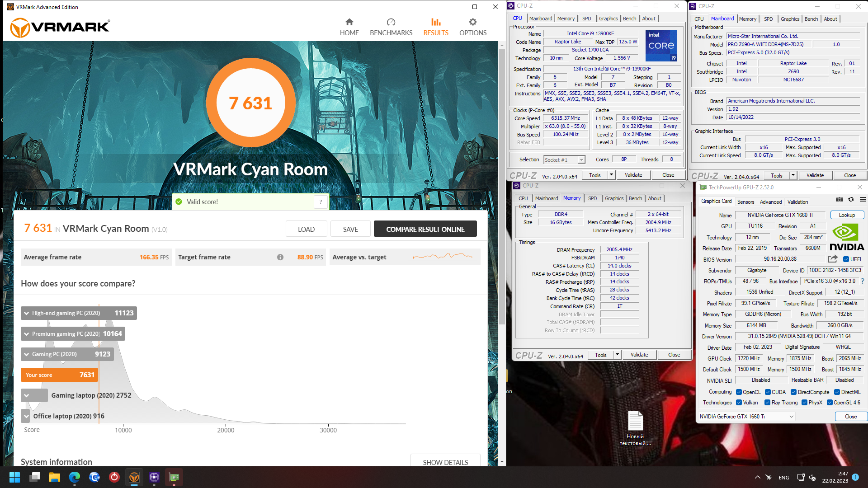
Task: Click the taskbar clock and date
Action: coord(835,477)
